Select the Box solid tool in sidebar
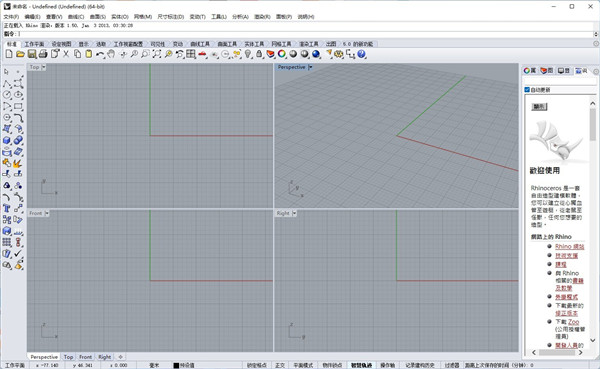600x369 pixels. point(7,140)
